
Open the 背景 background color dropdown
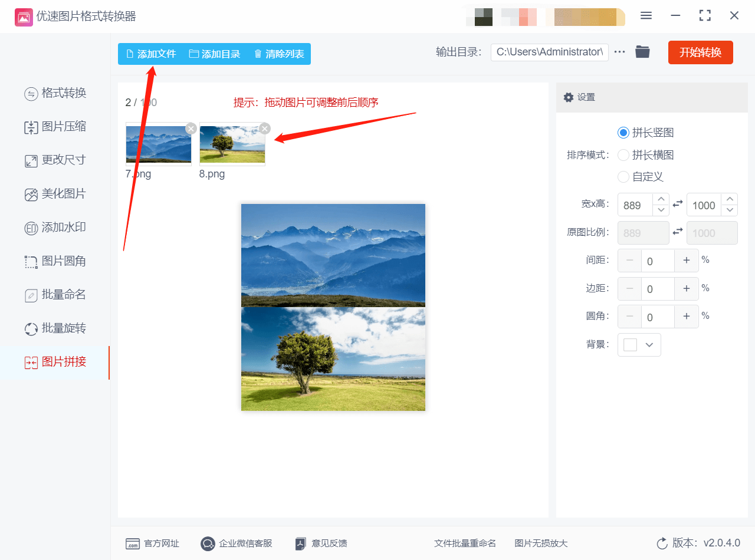tap(639, 344)
